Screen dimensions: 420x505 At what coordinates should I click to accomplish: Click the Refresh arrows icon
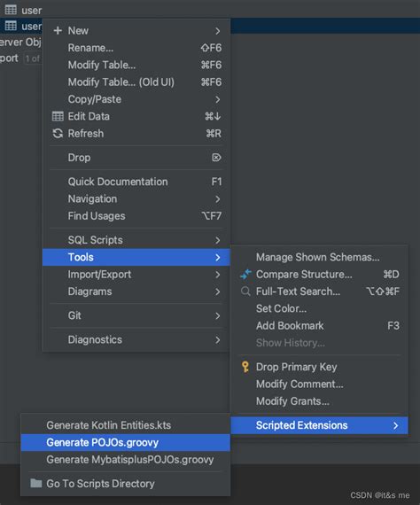58,133
